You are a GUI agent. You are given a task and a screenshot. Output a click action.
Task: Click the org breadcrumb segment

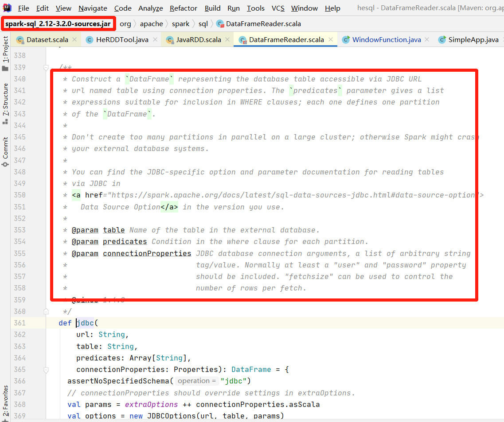(x=125, y=24)
